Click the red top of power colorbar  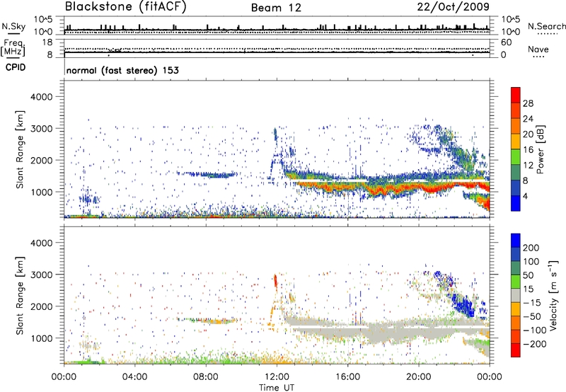click(516, 95)
